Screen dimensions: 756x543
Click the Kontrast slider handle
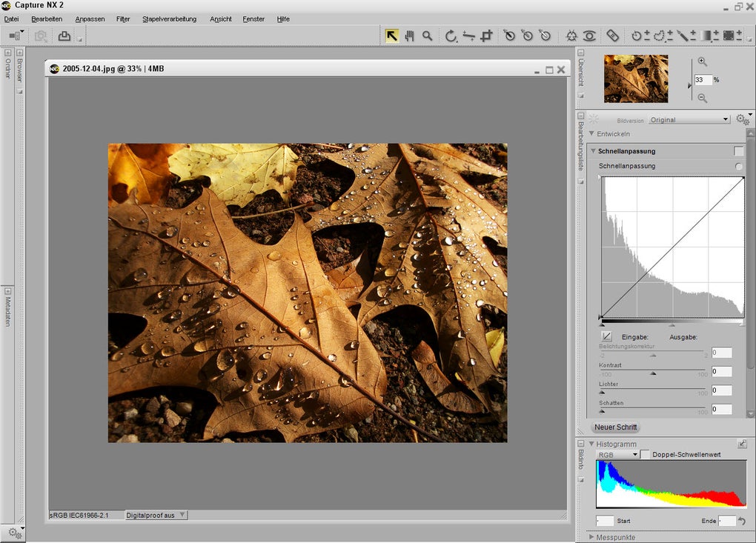click(653, 373)
